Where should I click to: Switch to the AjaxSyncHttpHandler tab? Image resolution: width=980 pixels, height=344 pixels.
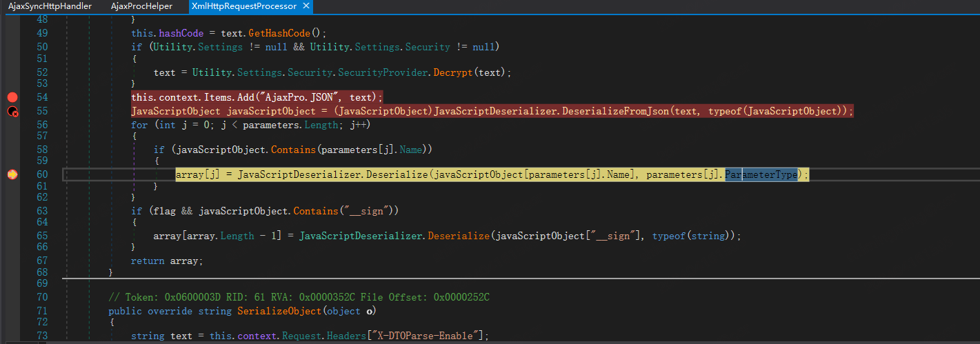(x=50, y=6)
